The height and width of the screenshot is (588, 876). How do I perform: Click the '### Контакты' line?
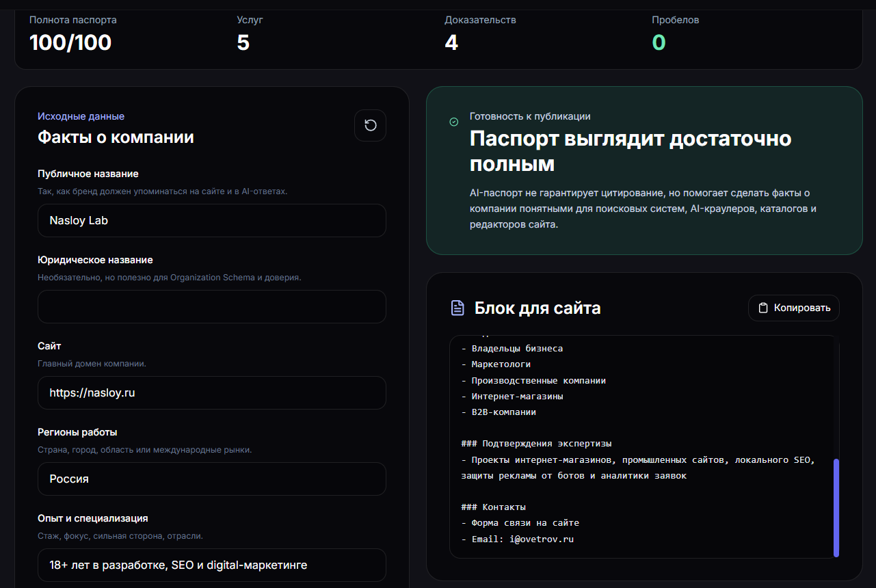(493, 507)
